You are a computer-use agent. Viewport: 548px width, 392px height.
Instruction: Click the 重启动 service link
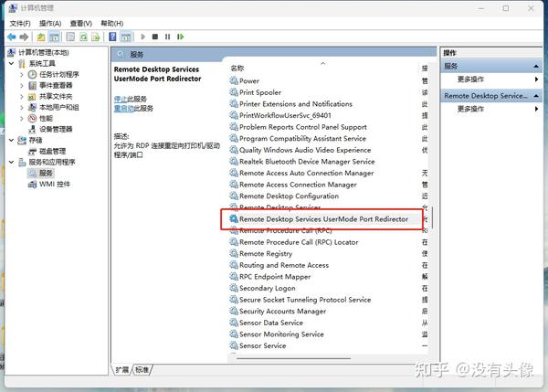point(123,109)
